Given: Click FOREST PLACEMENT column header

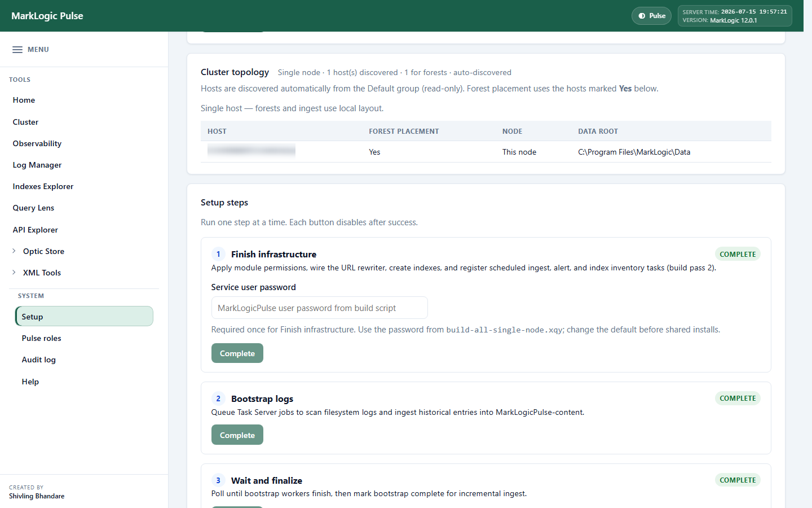Looking at the screenshot, I should coord(404,132).
